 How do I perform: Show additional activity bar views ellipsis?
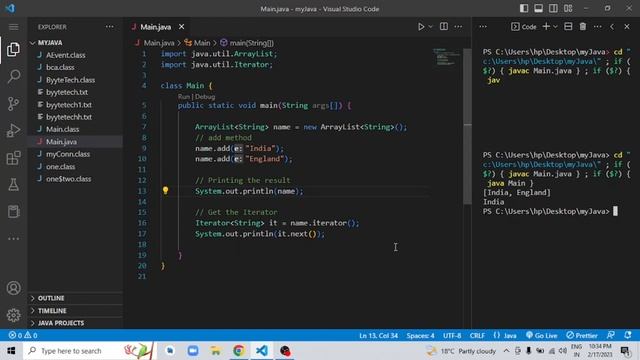tap(13, 239)
